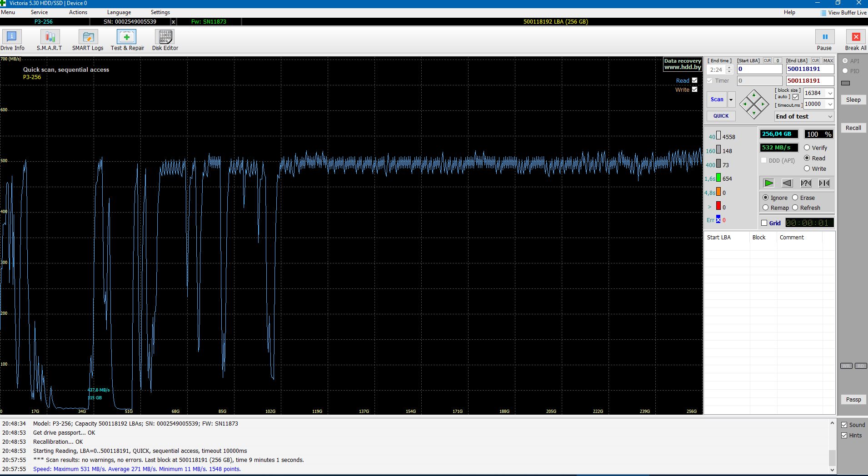Click the dark gray 400 ms indicator

click(x=718, y=164)
